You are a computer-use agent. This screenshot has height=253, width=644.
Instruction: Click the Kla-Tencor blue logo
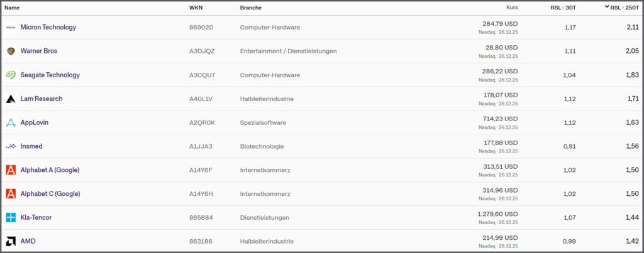point(11,218)
